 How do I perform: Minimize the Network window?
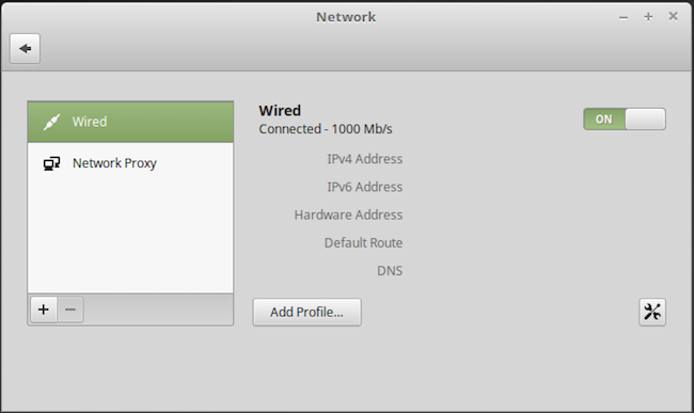(x=624, y=17)
